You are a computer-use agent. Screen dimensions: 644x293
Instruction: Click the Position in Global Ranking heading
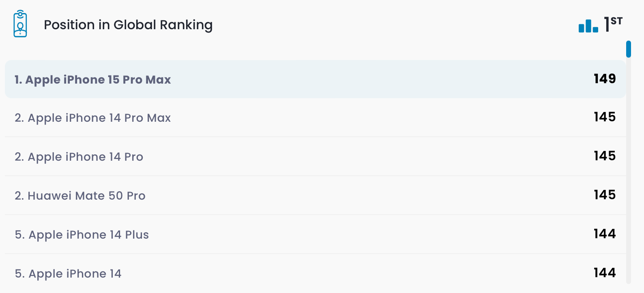(128, 25)
